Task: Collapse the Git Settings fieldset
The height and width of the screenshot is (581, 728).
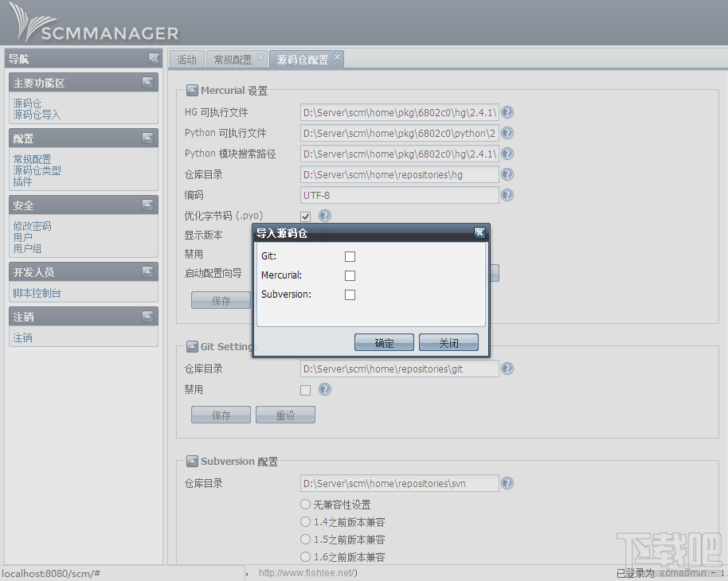Action: (x=192, y=346)
